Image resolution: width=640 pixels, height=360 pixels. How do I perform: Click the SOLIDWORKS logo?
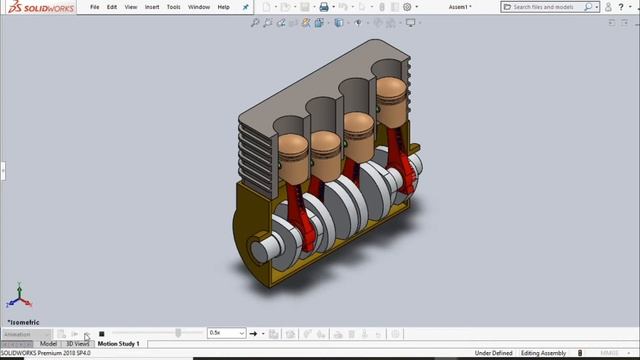[x=41, y=7]
